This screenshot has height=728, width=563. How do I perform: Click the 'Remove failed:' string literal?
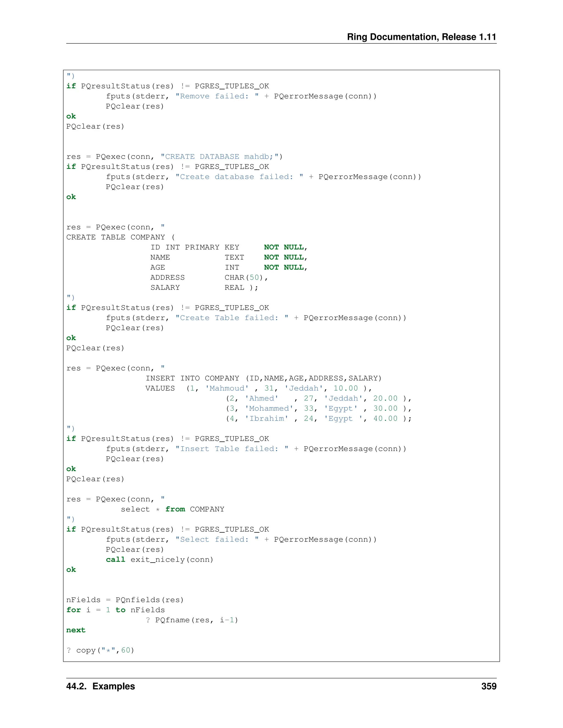pyautogui.click(x=217, y=96)
